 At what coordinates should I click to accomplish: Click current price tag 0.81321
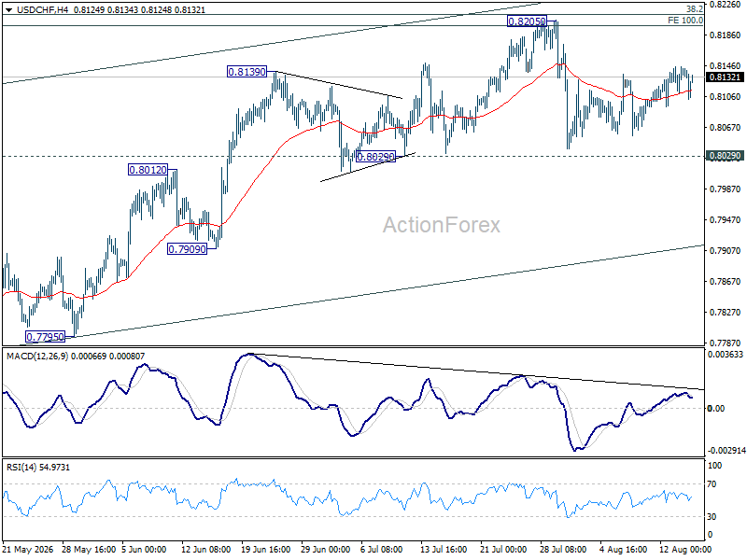click(x=725, y=77)
